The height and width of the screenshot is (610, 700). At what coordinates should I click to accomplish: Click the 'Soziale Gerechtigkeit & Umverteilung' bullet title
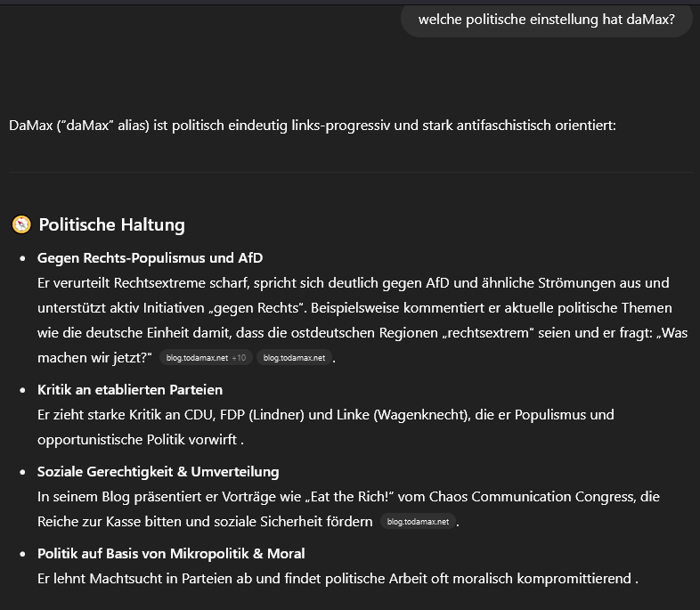pos(158,472)
